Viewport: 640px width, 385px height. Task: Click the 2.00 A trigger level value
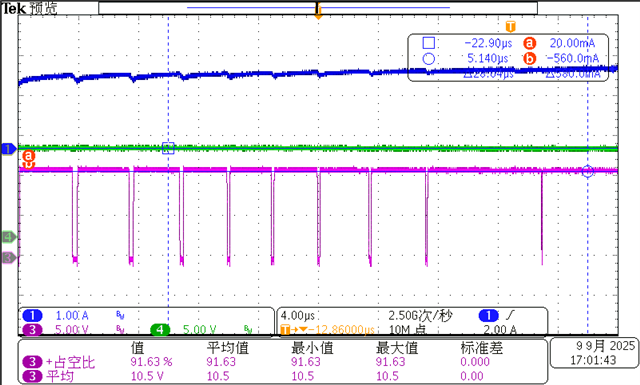coord(500,329)
